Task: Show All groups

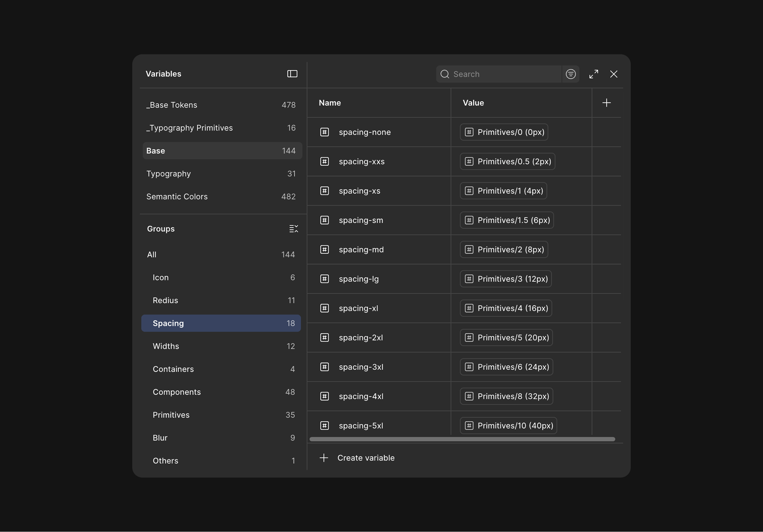Action: [x=221, y=255]
